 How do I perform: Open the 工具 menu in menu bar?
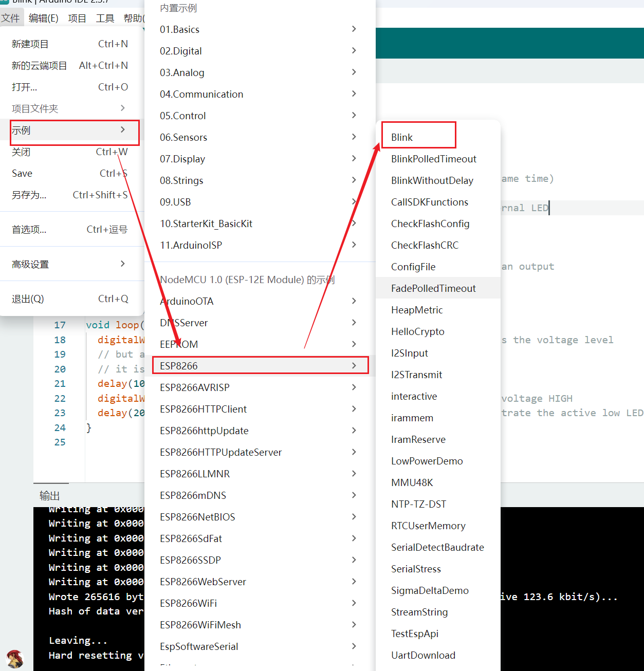click(x=105, y=18)
